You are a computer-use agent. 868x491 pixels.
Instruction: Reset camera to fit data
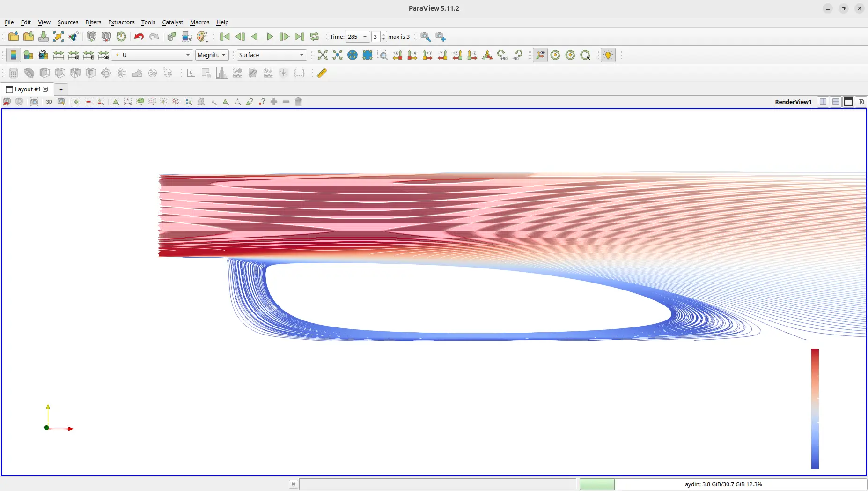323,55
